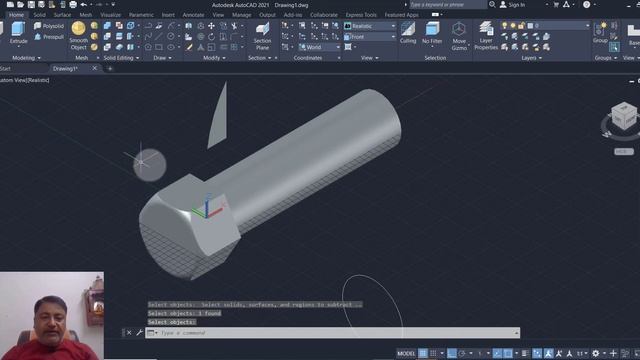Click the keyword search box in title bar

pyautogui.click(x=448, y=4)
